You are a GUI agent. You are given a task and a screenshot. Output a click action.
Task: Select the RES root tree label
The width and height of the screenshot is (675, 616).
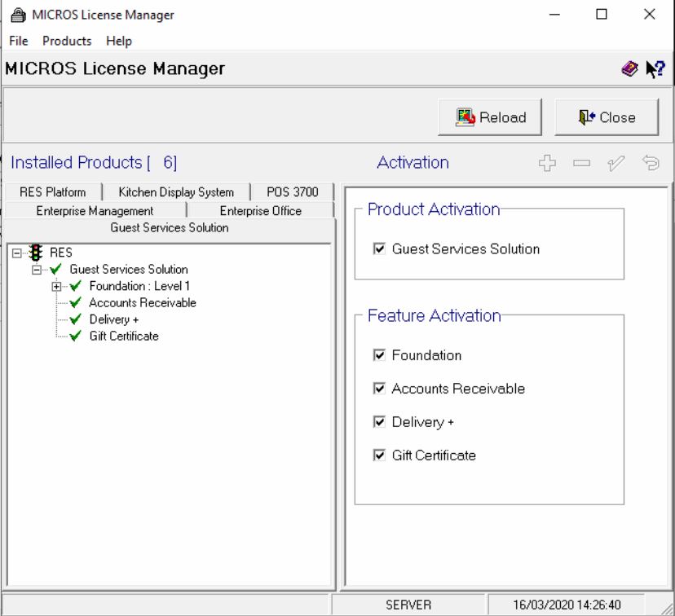click(x=61, y=253)
